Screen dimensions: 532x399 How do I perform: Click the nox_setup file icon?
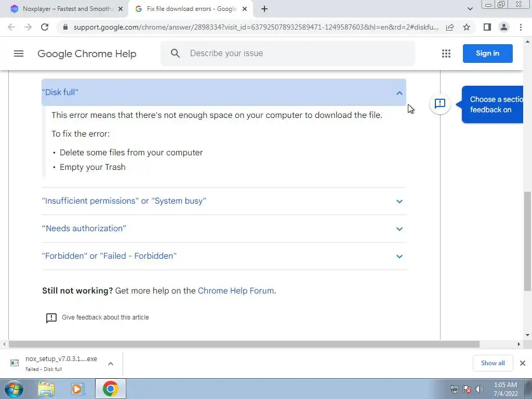(x=15, y=363)
